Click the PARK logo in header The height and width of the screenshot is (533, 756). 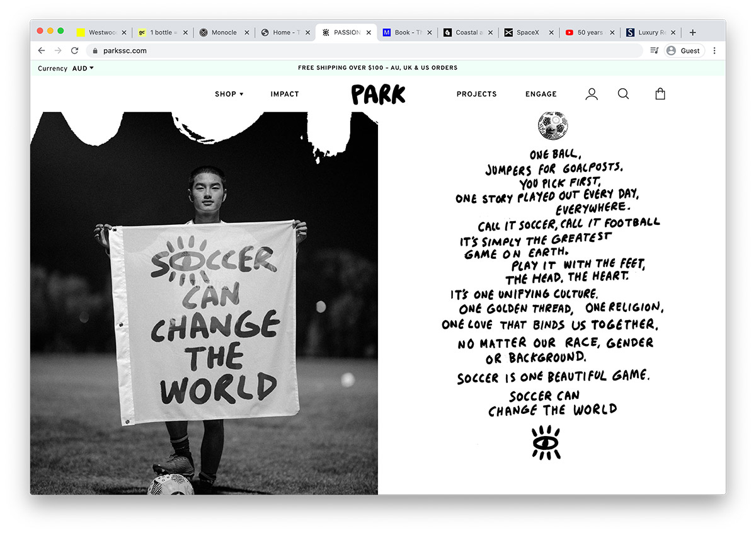click(378, 95)
